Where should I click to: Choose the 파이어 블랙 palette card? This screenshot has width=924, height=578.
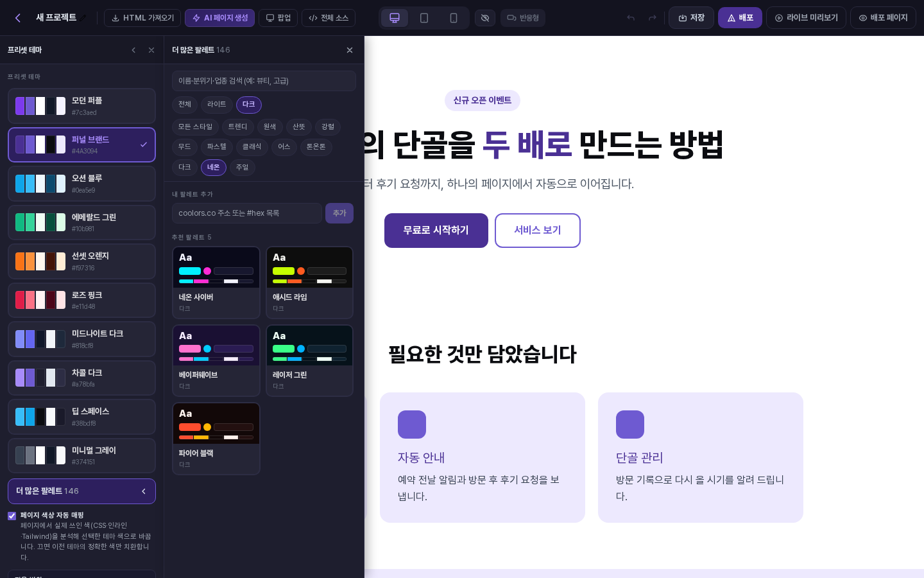click(x=216, y=439)
